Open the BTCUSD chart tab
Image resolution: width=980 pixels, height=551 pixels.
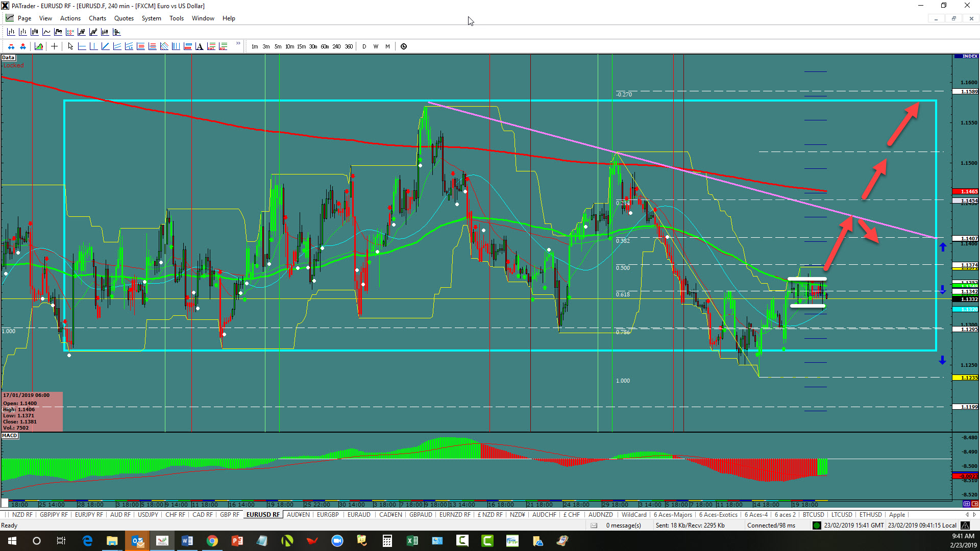813,515
